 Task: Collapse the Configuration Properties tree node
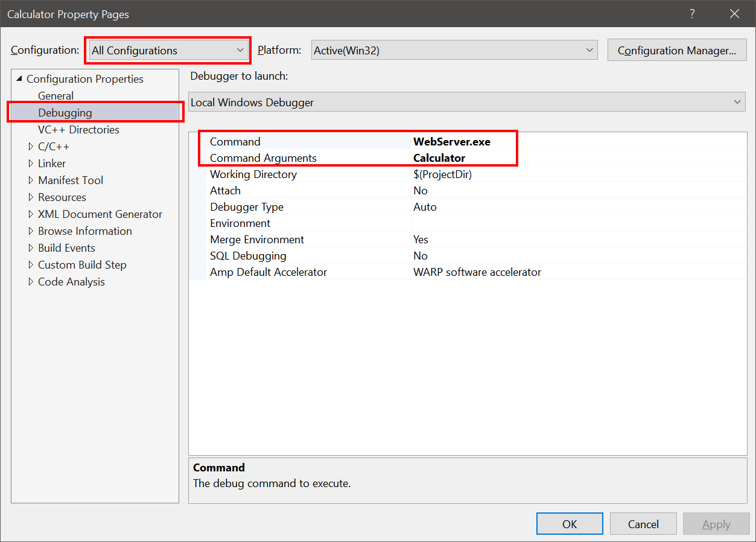(x=19, y=79)
